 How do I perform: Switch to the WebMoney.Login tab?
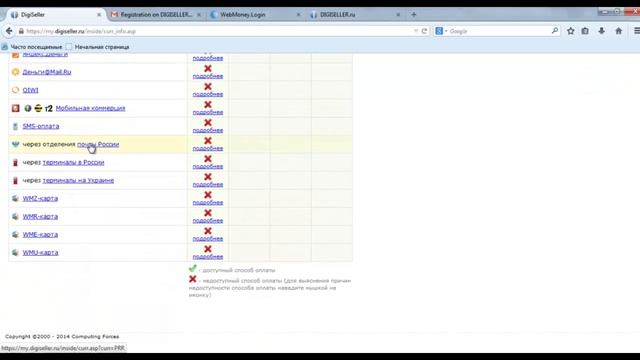[x=255, y=15]
